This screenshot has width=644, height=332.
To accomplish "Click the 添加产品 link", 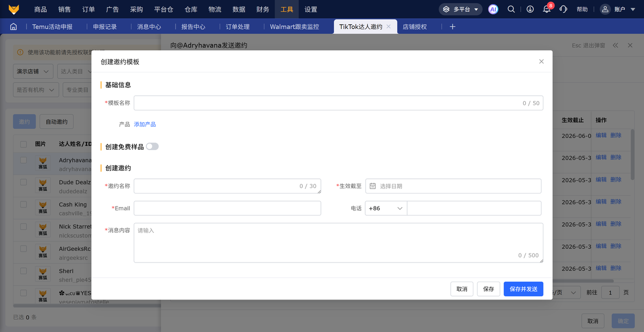I will coord(145,124).
